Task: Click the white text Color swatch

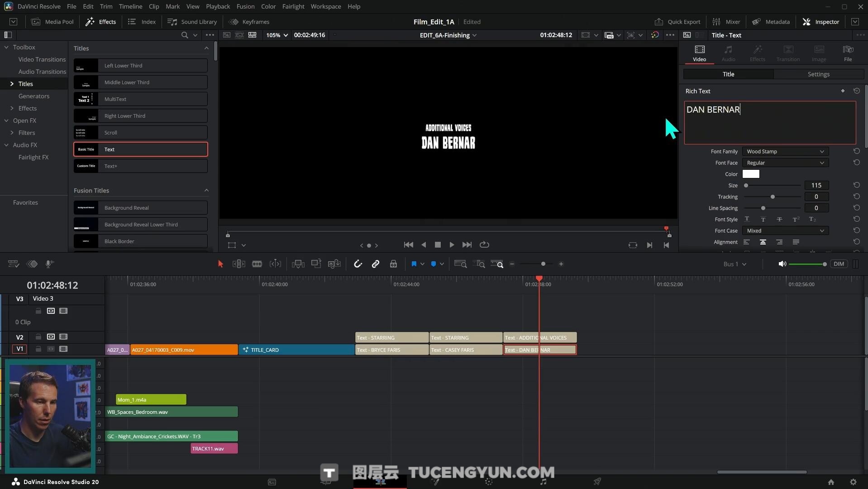Action: 751,174
